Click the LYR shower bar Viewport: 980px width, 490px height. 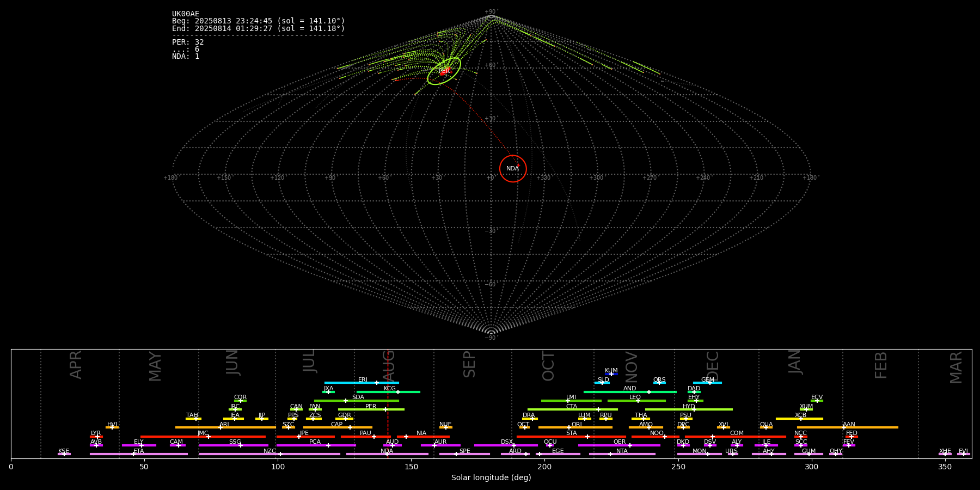(96, 437)
